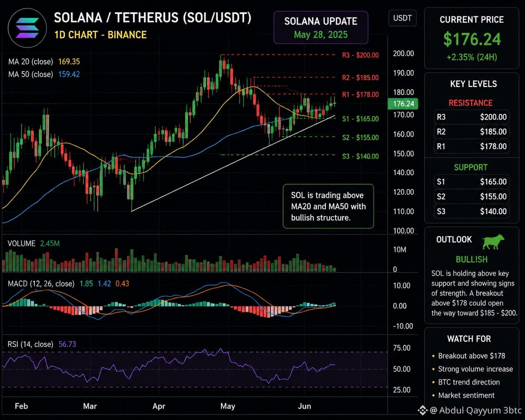Viewport: 525px width, 420px height.
Task: Click the OUTLOOK heading
Action: [454, 240]
